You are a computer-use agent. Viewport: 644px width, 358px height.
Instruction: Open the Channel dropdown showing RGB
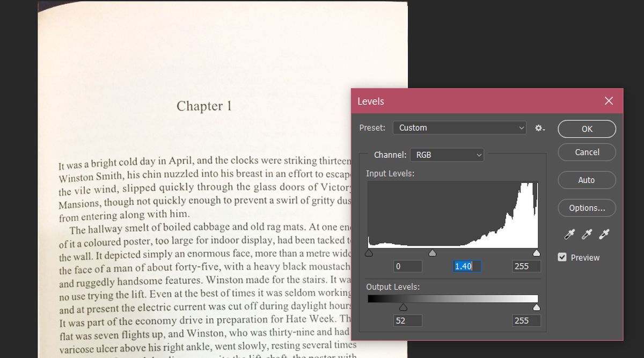click(447, 155)
